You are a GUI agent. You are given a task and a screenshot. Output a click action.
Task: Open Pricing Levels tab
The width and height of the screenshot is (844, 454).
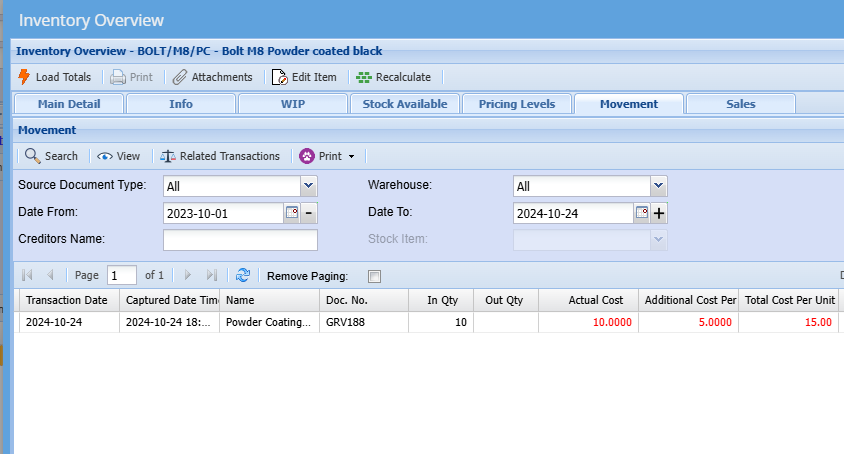pyautogui.click(x=517, y=104)
